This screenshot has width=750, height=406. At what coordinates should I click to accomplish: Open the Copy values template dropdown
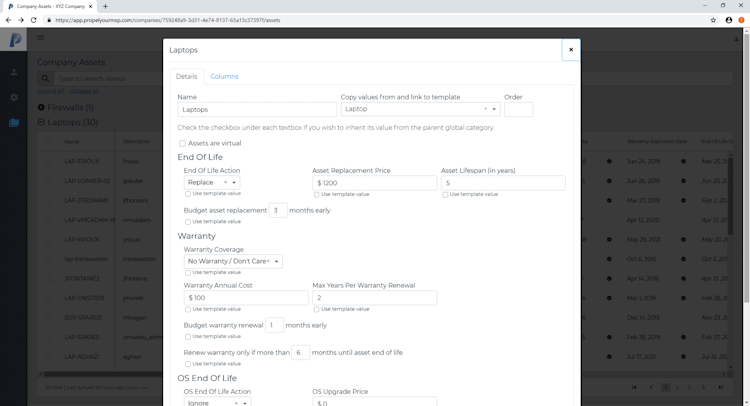[x=494, y=109]
